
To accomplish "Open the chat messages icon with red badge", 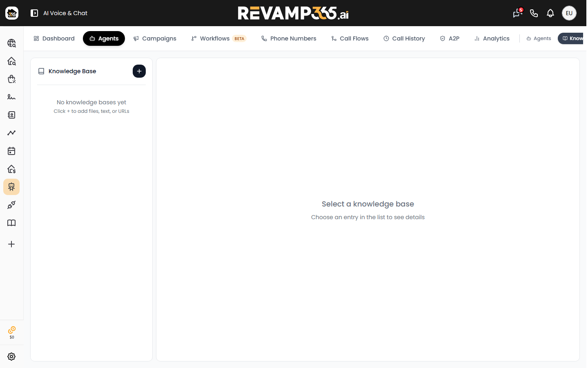I will pyautogui.click(x=517, y=13).
